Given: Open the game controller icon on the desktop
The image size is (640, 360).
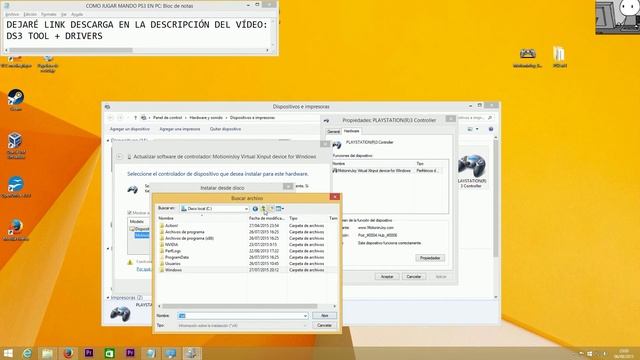Looking at the screenshot, I should (527, 57).
